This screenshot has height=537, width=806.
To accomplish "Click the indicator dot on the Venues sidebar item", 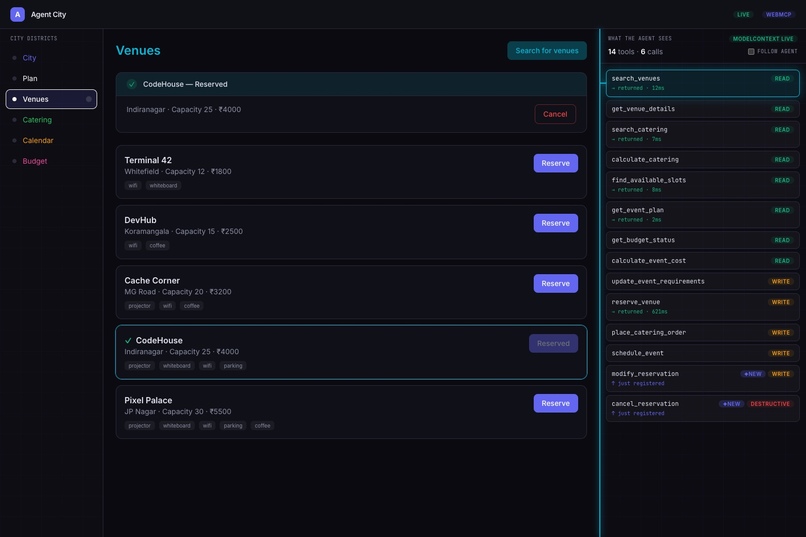I will coord(89,99).
